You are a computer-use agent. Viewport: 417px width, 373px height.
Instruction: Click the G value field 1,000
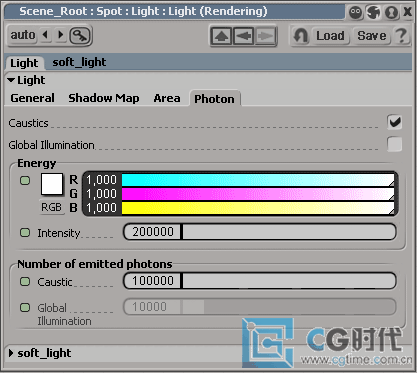click(x=101, y=194)
